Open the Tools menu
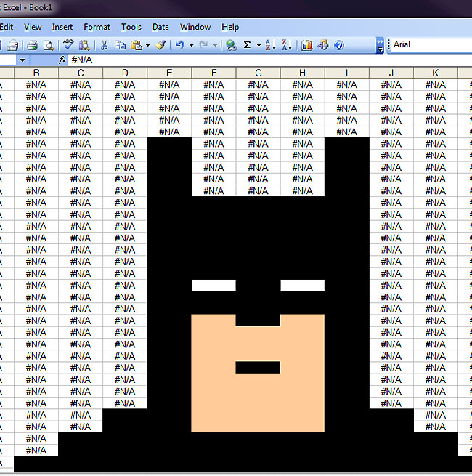 (x=131, y=27)
